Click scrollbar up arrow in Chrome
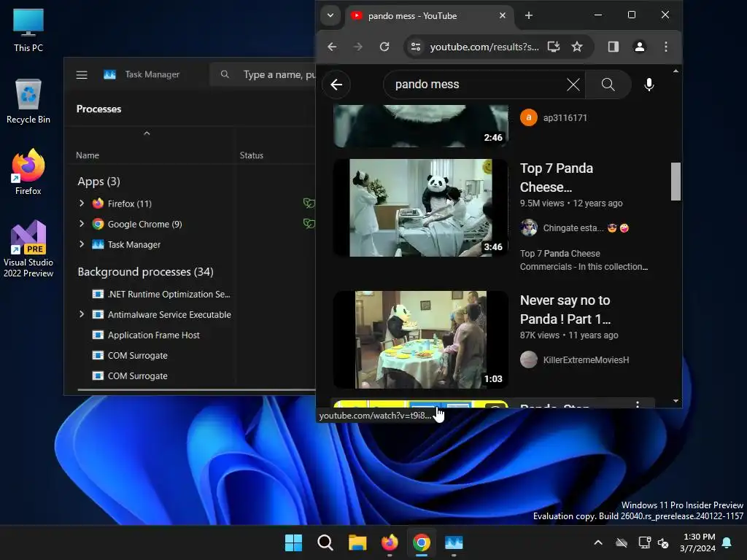 (676, 71)
